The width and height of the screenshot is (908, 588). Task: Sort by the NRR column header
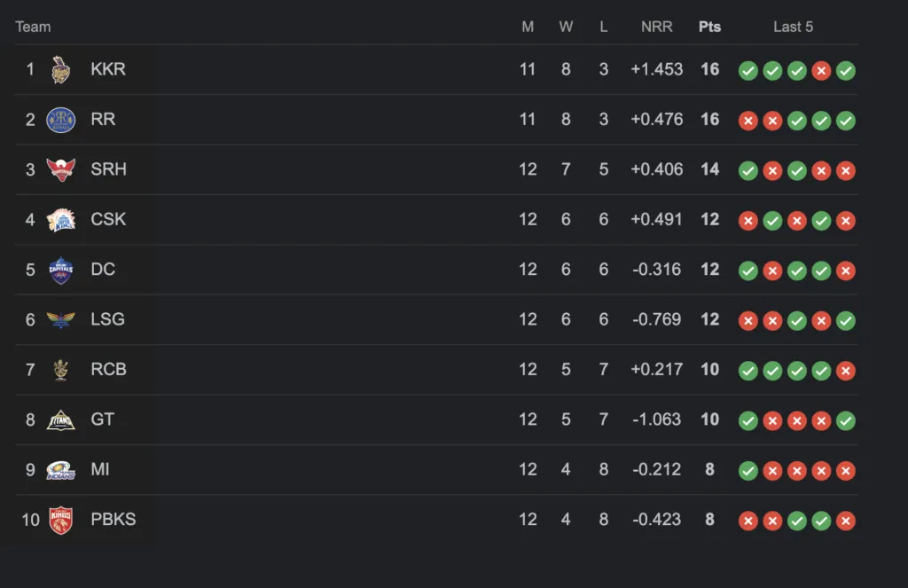(x=657, y=27)
